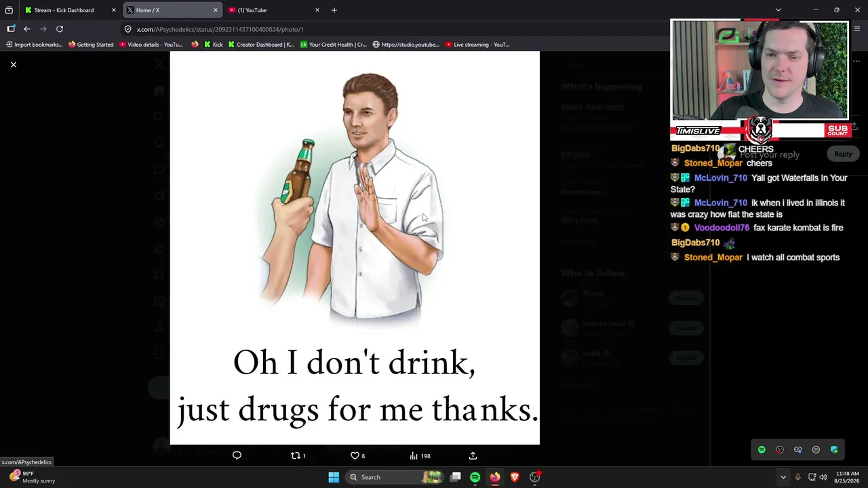Click the microphone icon in system tray
The width and height of the screenshot is (868, 488).
[798, 477]
